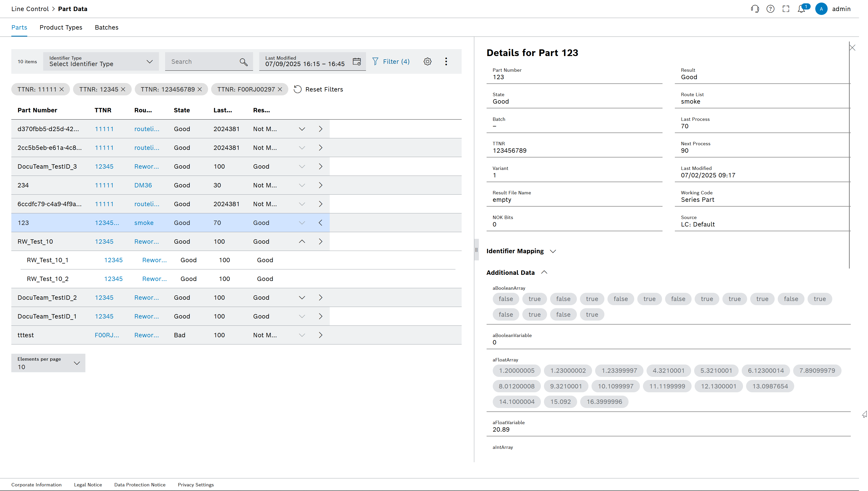Trigger search with the magnifier icon
This screenshot has width=868, height=491.
[x=244, y=61]
